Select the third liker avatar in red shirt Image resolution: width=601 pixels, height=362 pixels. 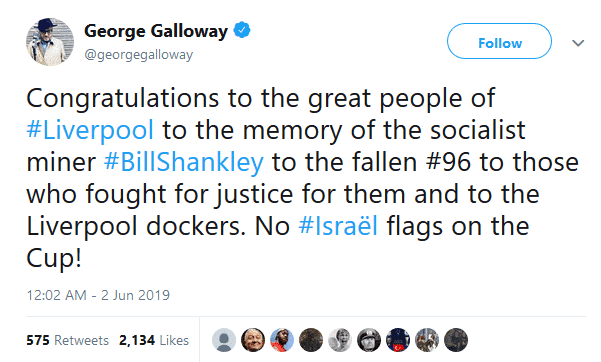pyautogui.click(x=282, y=340)
